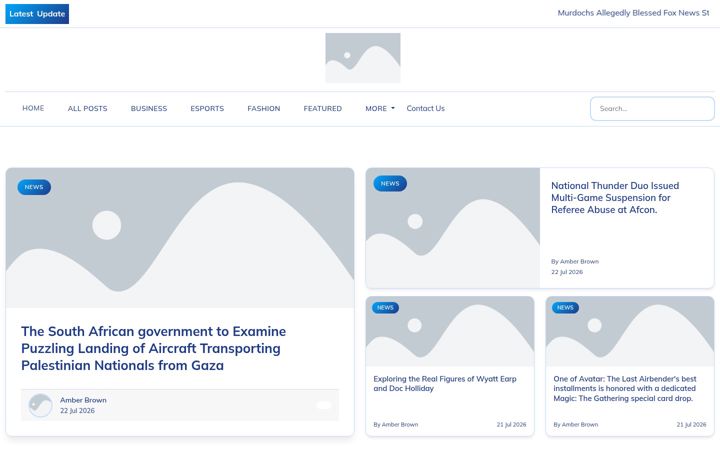
Task: Open the Wyatt Earp article thumbnail
Action: click(450, 332)
